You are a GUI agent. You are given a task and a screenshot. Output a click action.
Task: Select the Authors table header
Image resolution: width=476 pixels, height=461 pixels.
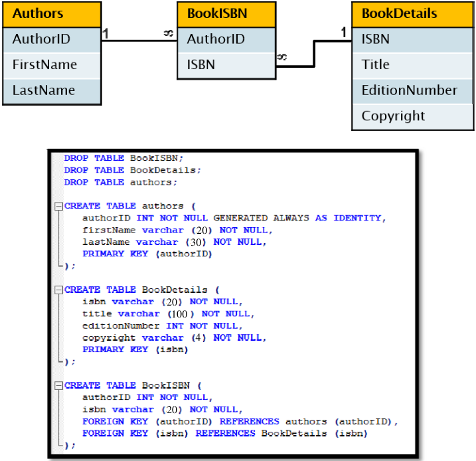[x=52, y=14]
